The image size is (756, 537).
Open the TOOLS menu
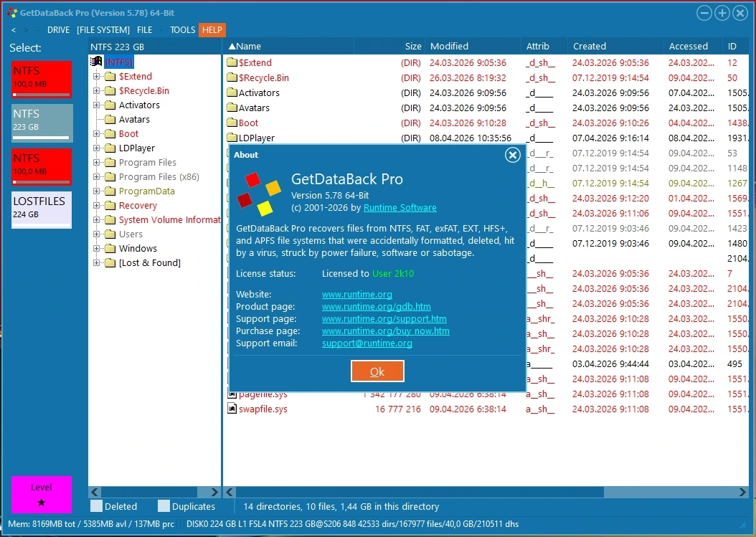pyautogui.click(x=182, y=30)
